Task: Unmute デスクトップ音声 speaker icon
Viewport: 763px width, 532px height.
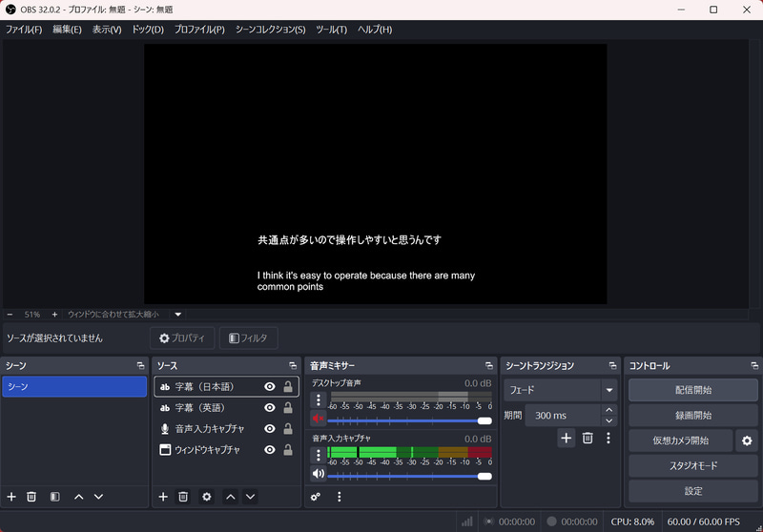Action: point(319,419)
